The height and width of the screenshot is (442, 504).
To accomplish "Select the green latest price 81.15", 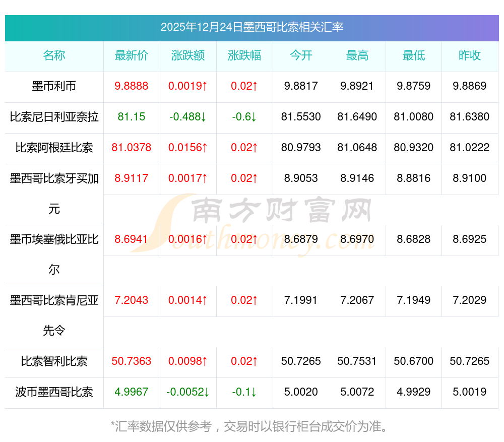I will tap(132, 117).
